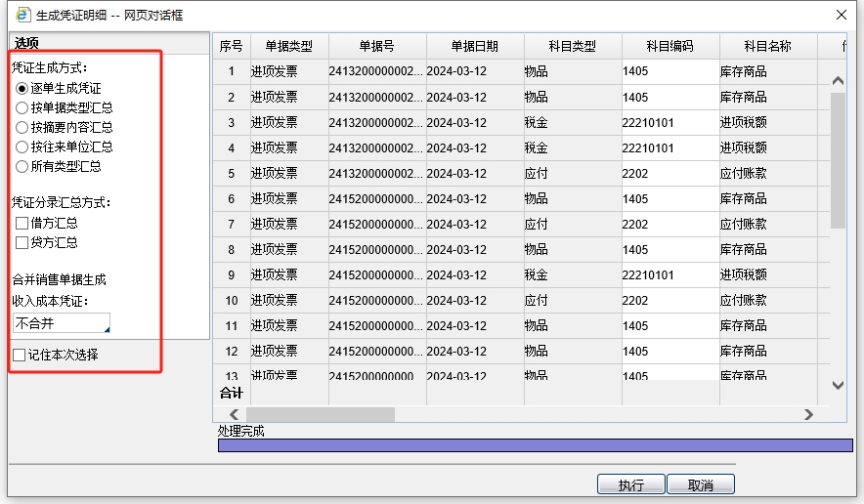This screenshot has width=864, height=504.
Task: Click the 处理完成 progress bar
Action: click(x=535, y=445)
